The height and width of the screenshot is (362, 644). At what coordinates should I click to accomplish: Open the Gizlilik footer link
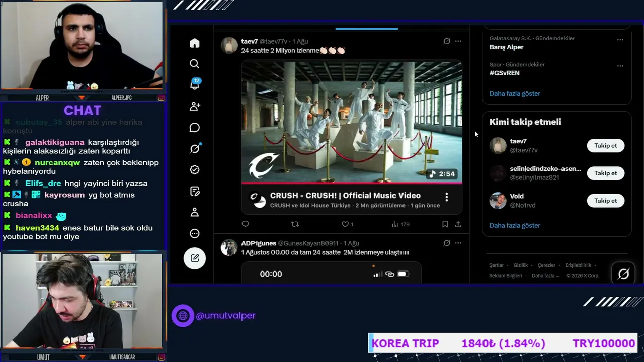tap(521, 265)
